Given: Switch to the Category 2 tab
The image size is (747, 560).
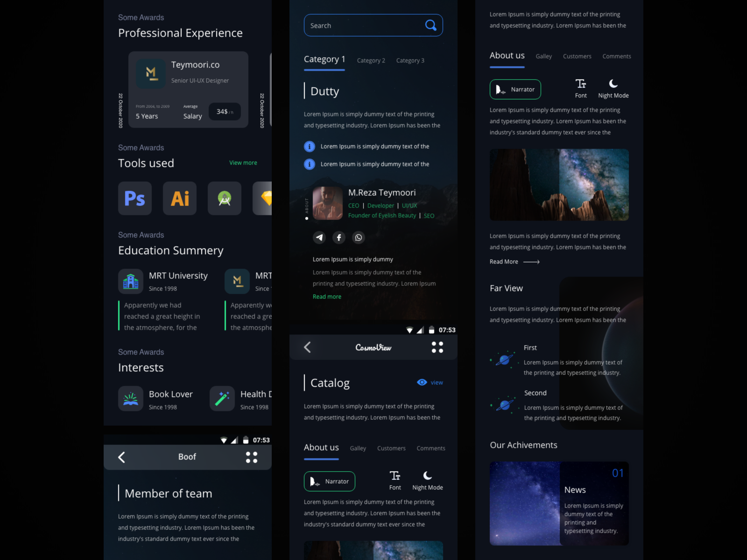Looking at the screenshot, I should [x=371, y=60].
